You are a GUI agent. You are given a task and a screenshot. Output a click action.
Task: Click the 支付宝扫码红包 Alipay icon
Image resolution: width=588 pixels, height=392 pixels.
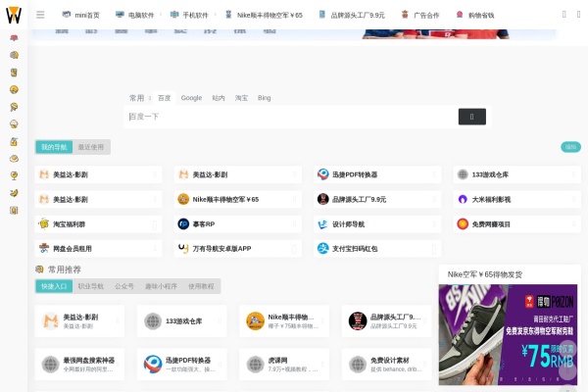tap(322, 248)
